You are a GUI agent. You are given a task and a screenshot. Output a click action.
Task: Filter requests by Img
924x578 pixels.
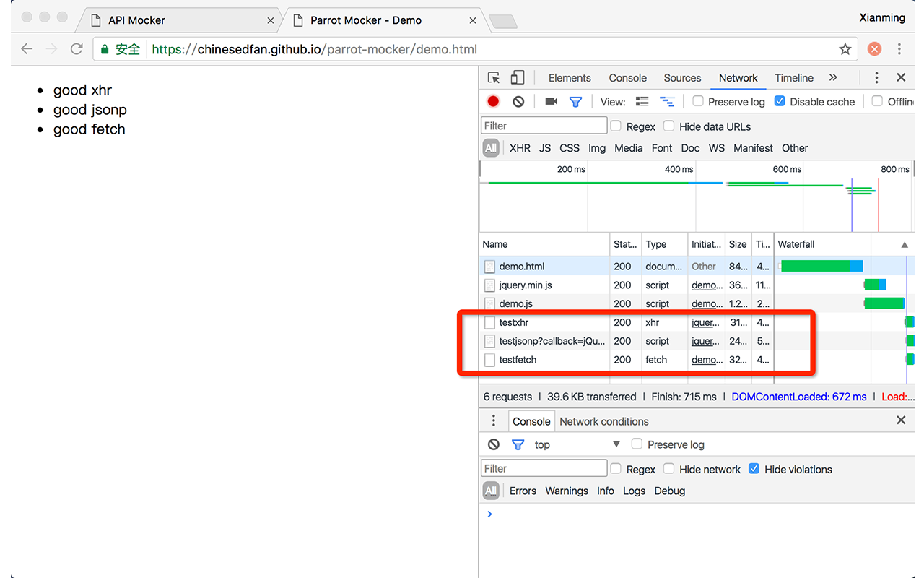coord(597,148)
